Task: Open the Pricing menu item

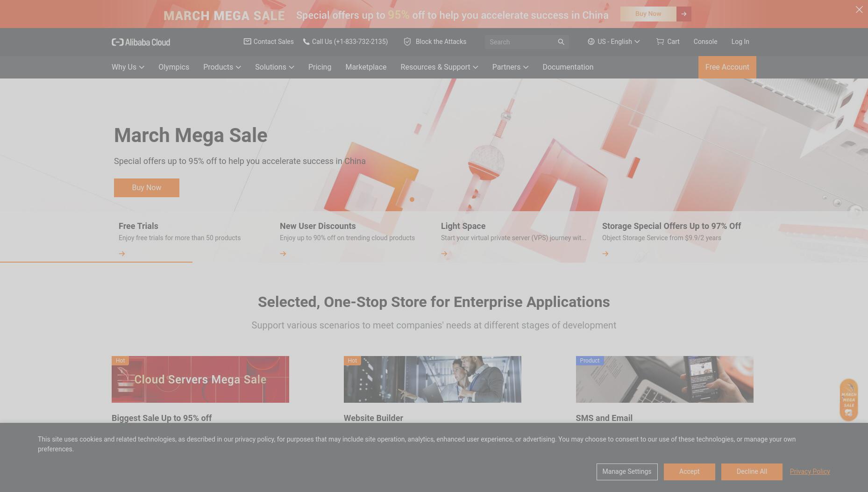Action: [320, 67]
